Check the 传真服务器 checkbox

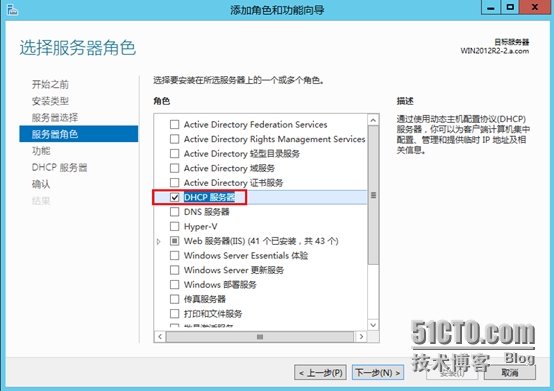pos(175,299)
